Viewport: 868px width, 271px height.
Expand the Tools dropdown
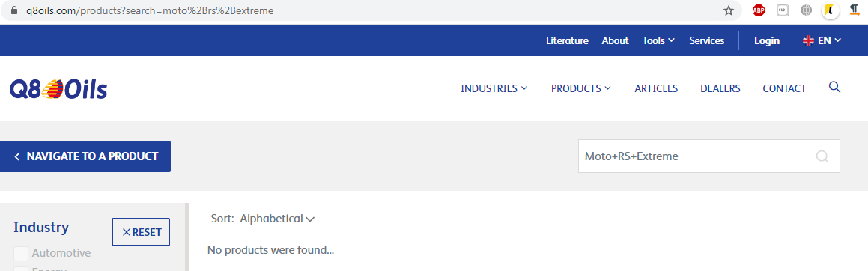click(x=658, y=40)
